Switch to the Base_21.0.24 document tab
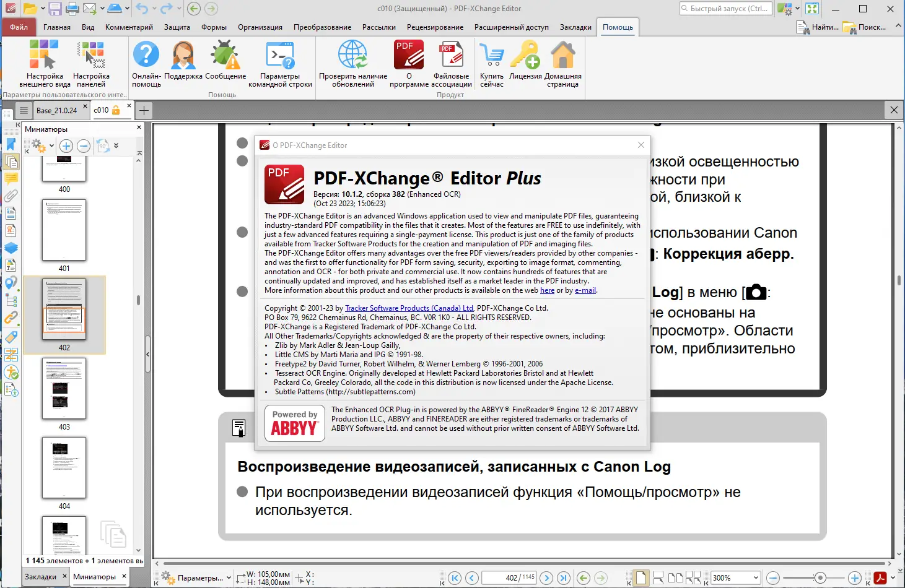Viewport: 905px width, 588px height. [x=56, y=111]
